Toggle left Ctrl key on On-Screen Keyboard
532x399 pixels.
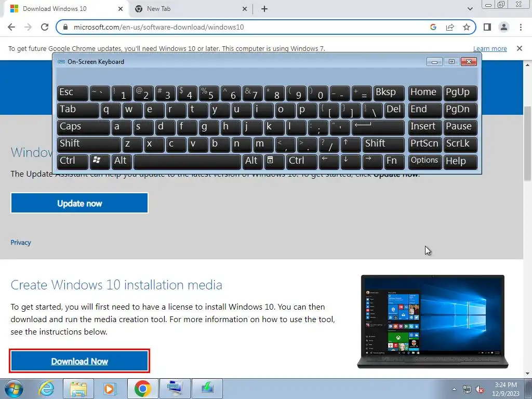tap(72, 162)
